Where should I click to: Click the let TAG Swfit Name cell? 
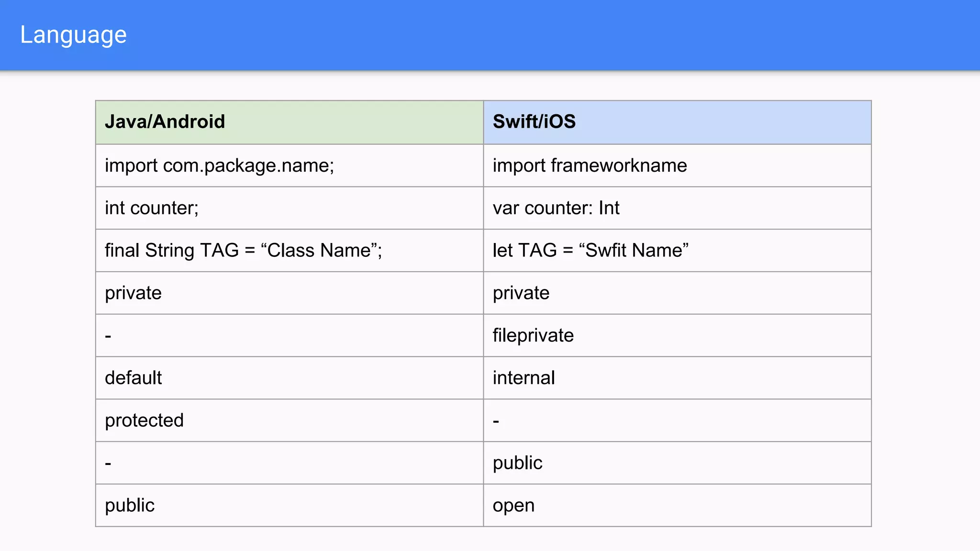pyautogui.click(x=590, y=251)
